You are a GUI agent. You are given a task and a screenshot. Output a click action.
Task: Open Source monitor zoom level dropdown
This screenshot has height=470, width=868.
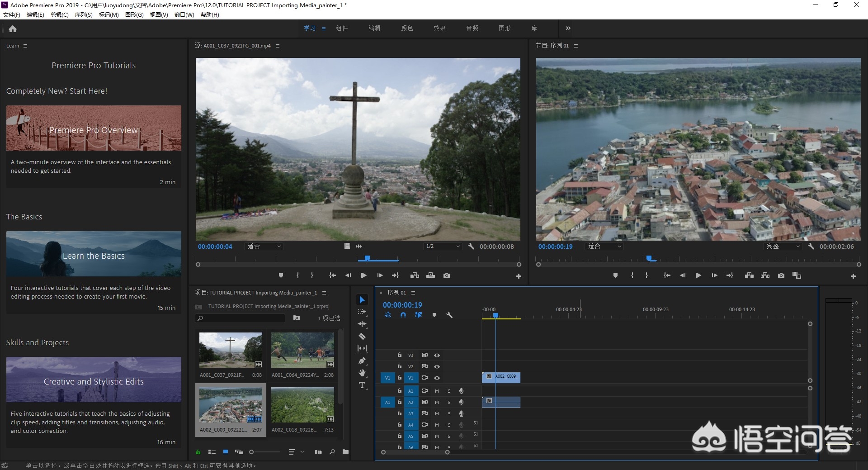[264, 246]
